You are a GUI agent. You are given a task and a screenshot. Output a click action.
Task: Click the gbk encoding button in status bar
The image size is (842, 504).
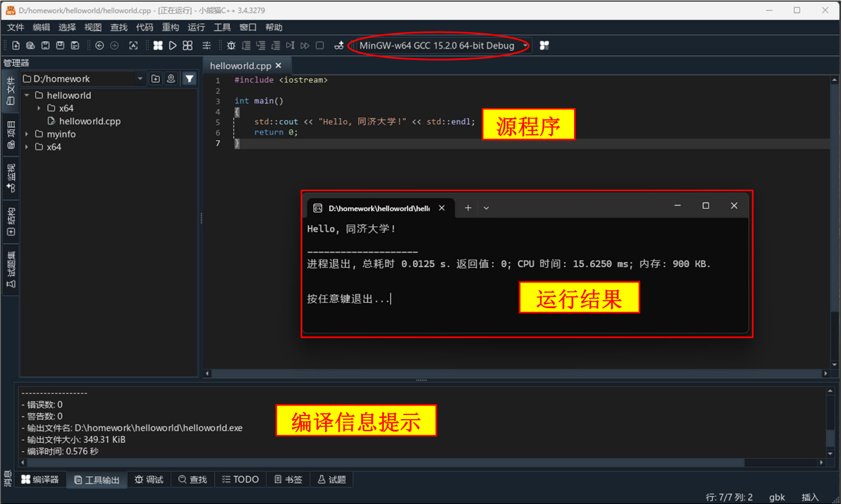click(x=777, y=497)
